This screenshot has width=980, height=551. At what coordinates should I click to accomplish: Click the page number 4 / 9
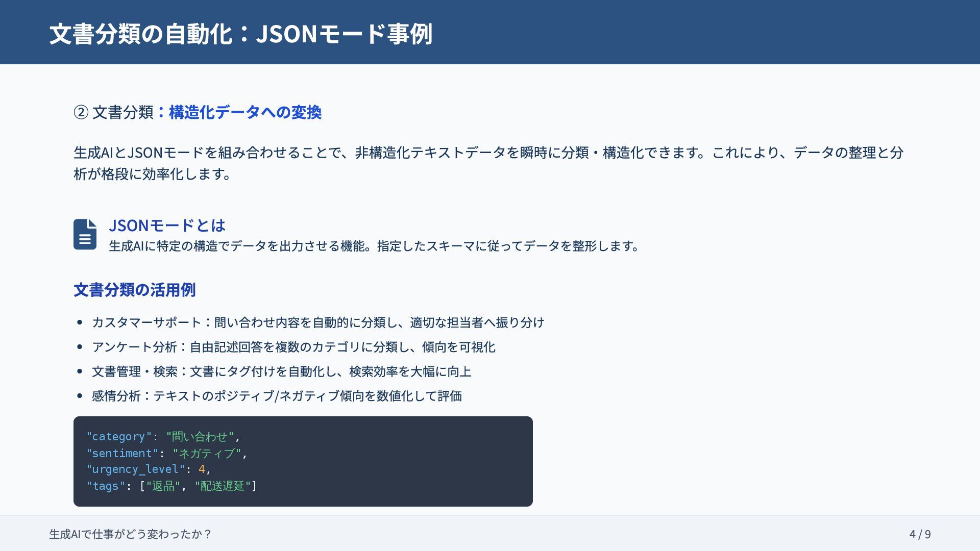[920, 534]
